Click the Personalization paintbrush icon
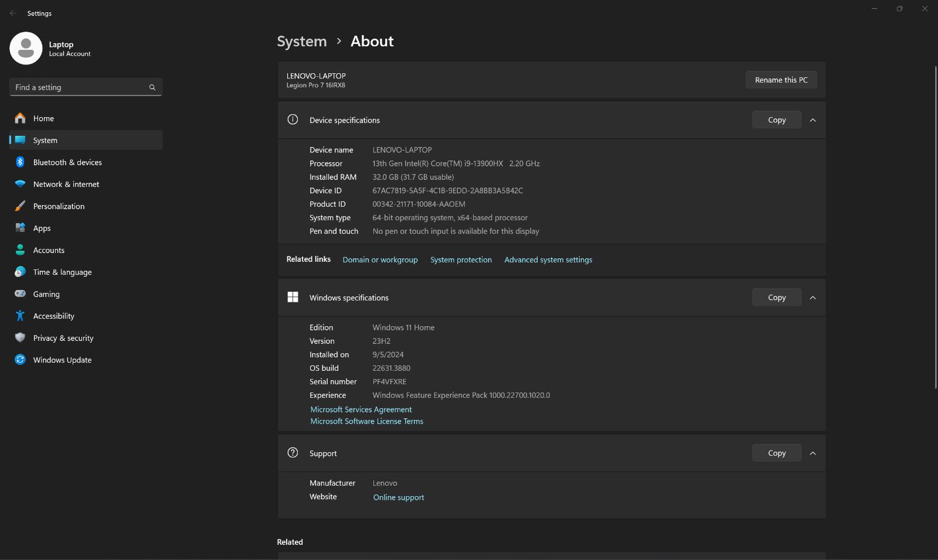 pyautogui.click(x=20, y=206)
